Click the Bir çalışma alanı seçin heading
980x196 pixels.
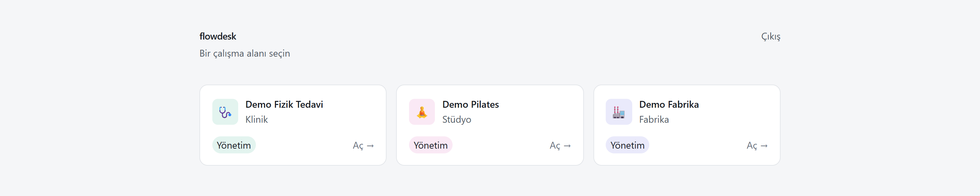click(x=245, y=54)
